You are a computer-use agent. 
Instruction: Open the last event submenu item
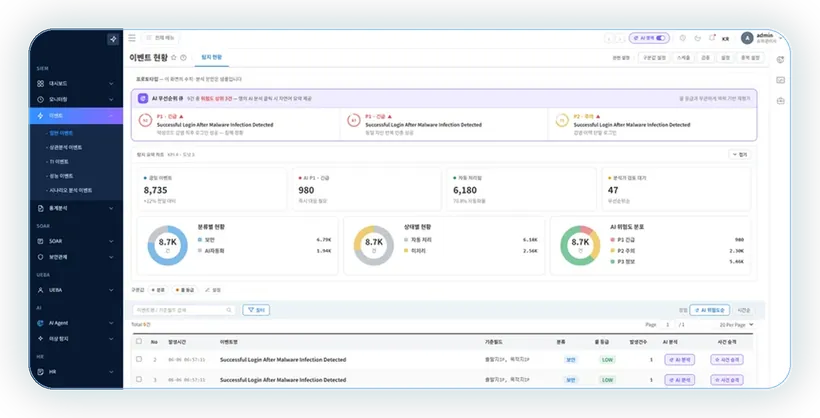[70, 190]
